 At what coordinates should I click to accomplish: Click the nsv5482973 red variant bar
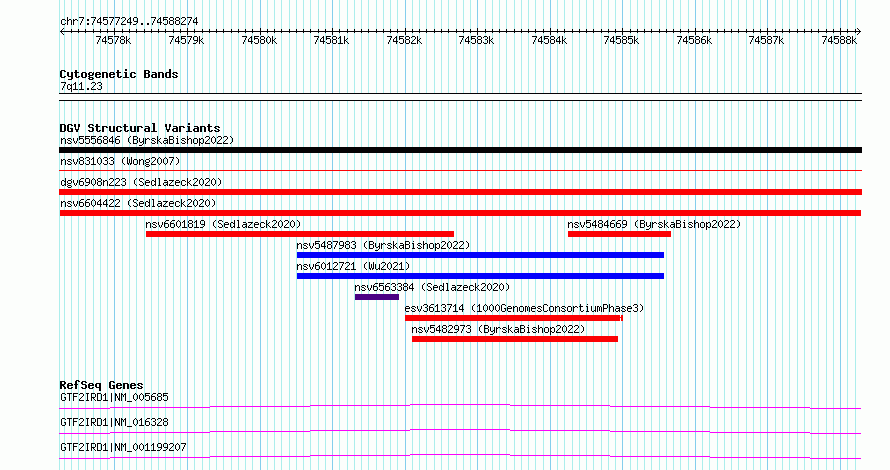click(515, 339)
